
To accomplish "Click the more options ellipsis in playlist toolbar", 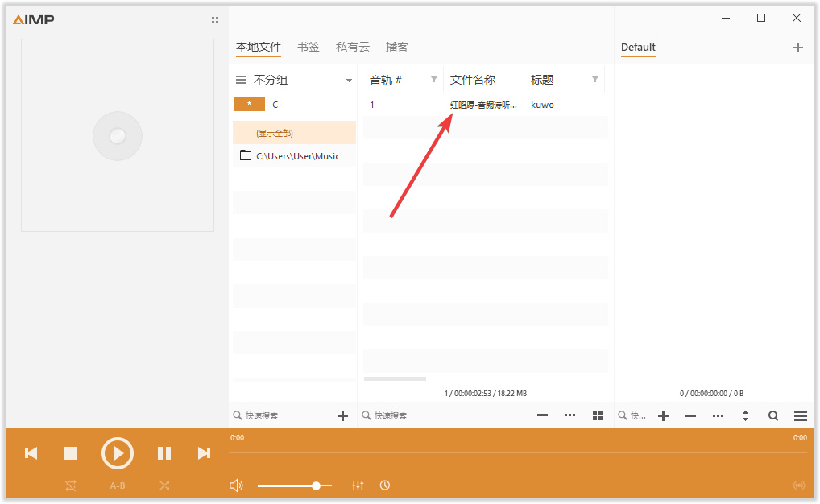I will (569, 415).
